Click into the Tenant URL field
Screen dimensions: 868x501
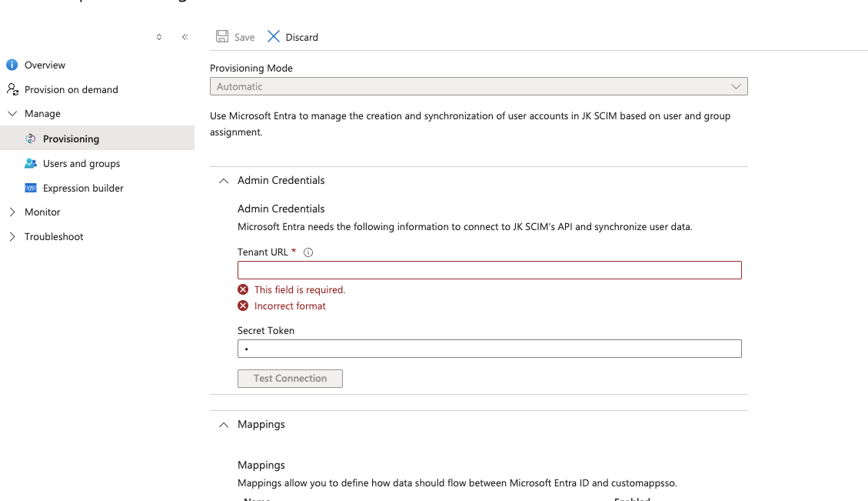coord(489,270)
